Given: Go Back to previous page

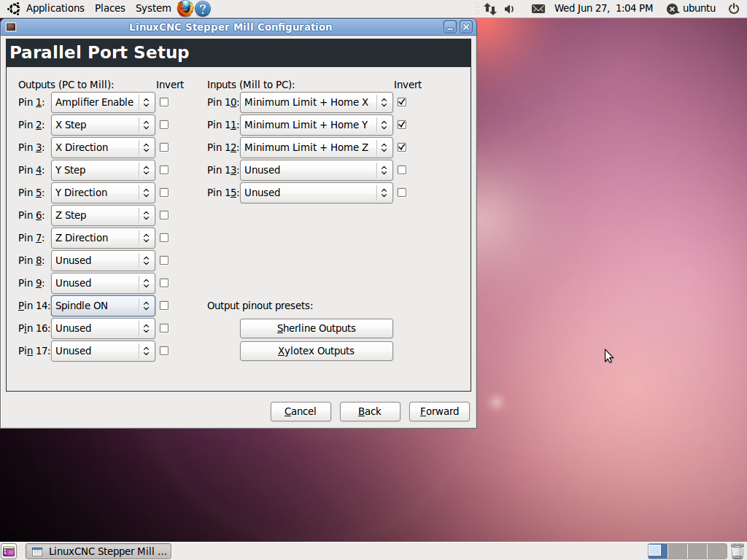Looking at the screenshot, I should (370, 411).
